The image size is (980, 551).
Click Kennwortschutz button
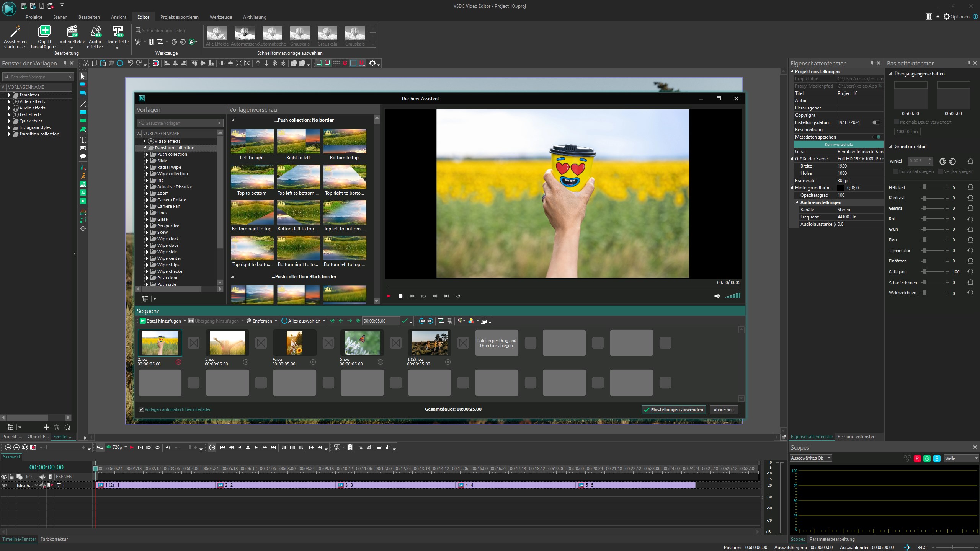838,144
